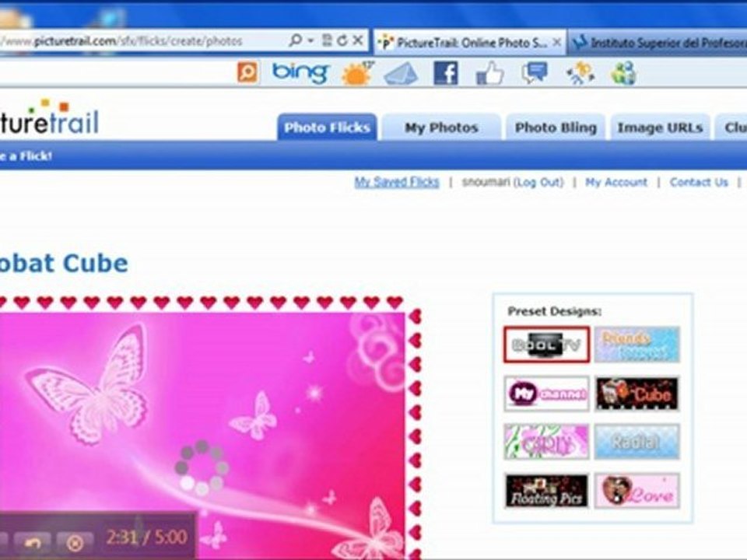Click the cancel X button in the recorder bar
This screenshot has width=747, height=560.
[x=75, y=542]
